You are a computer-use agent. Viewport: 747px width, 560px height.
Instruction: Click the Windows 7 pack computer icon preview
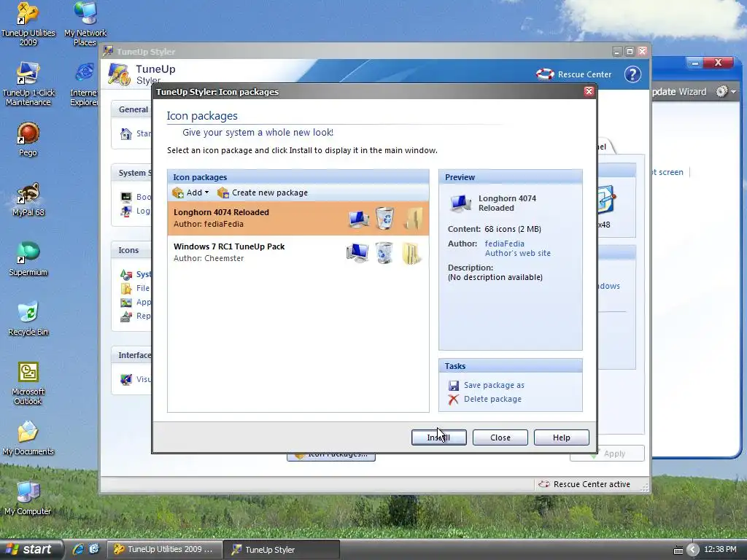tap(357, 253)
